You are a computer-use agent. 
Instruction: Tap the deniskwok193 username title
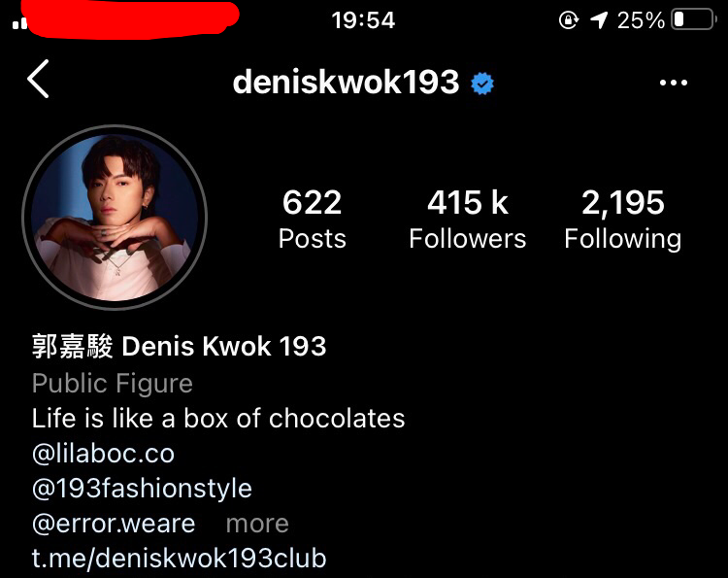tap(346, 83)
